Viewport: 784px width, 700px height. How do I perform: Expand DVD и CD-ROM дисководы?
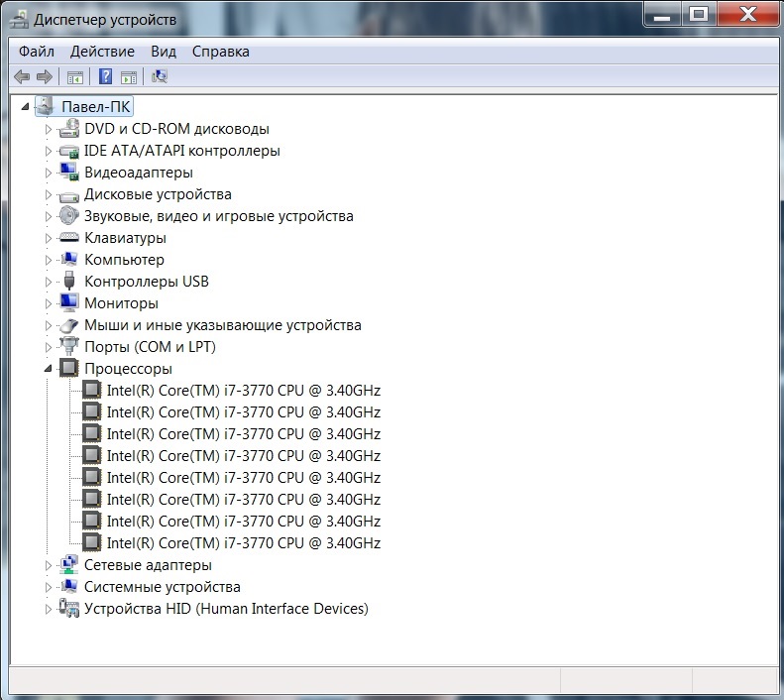click(48, 129)
